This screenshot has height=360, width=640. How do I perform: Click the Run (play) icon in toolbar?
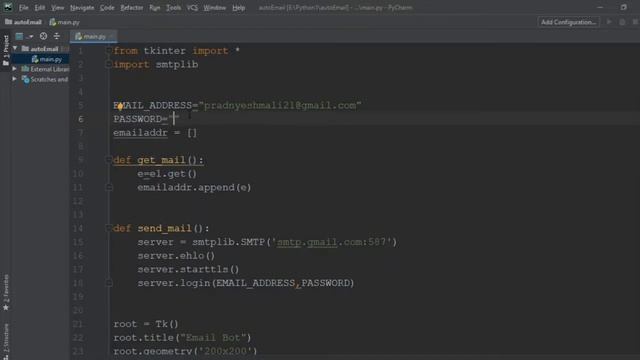(x=609, y=22)
